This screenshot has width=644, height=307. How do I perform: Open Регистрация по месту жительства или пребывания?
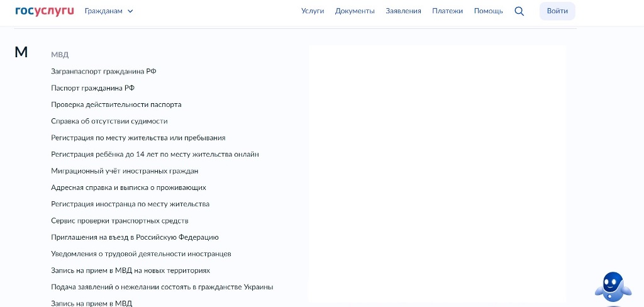[x=138, y=138]
